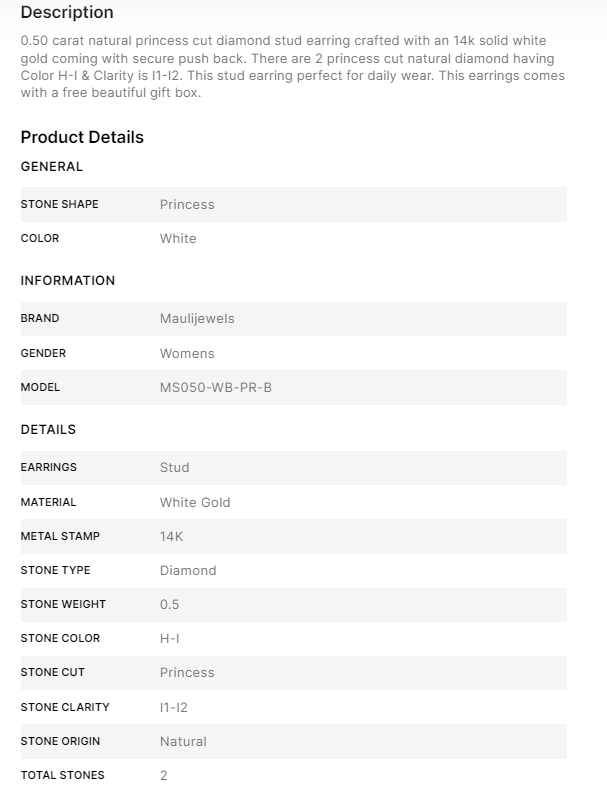
Task: Click the Product Details heading
Action: pos(82,137)
